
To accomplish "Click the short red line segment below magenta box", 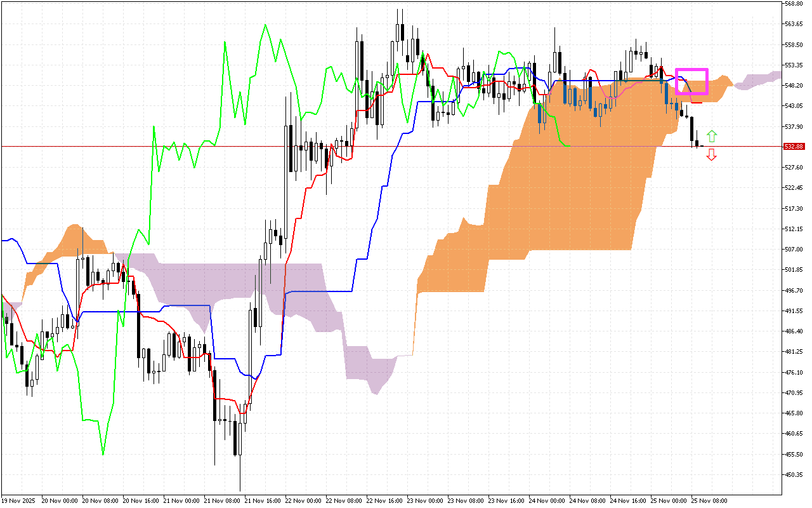I will [696, 102].
